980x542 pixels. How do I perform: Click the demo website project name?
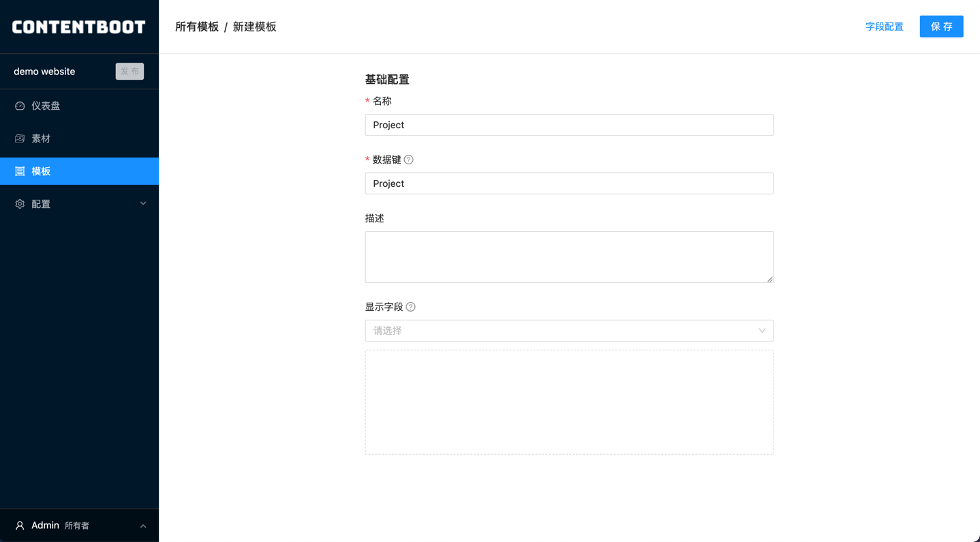44,72
